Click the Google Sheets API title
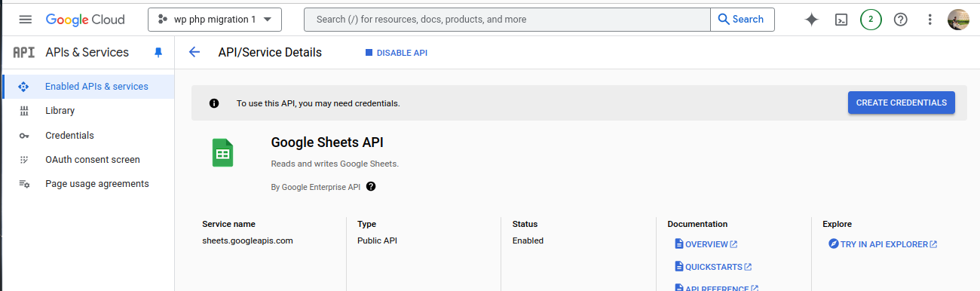The width and height of the screenshot is (980, 291). [x=327, y=142]
